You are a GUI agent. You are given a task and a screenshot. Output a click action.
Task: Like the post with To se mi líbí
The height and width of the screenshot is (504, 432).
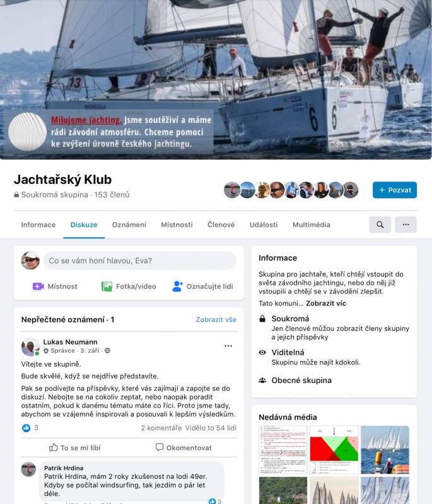coord(75,448)
